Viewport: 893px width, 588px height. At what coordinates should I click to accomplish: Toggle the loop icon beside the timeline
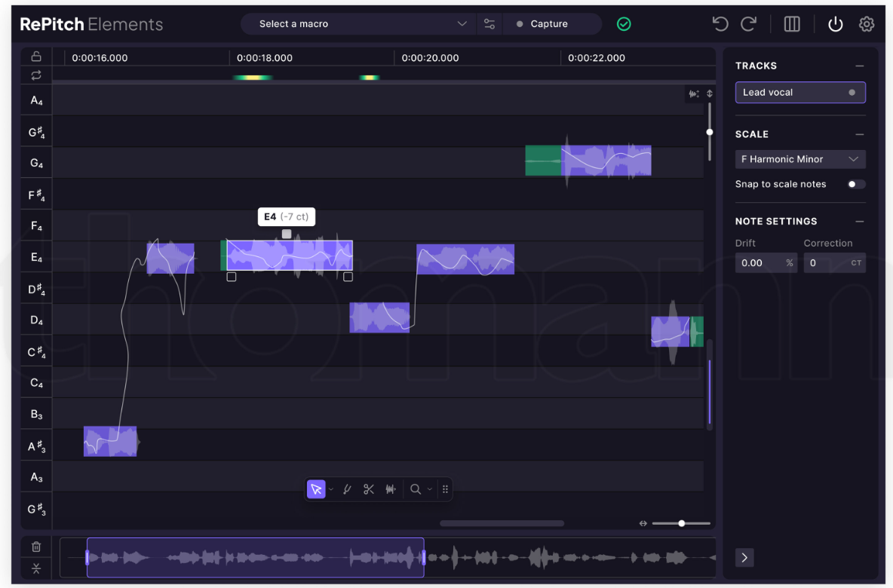point(36,75)
